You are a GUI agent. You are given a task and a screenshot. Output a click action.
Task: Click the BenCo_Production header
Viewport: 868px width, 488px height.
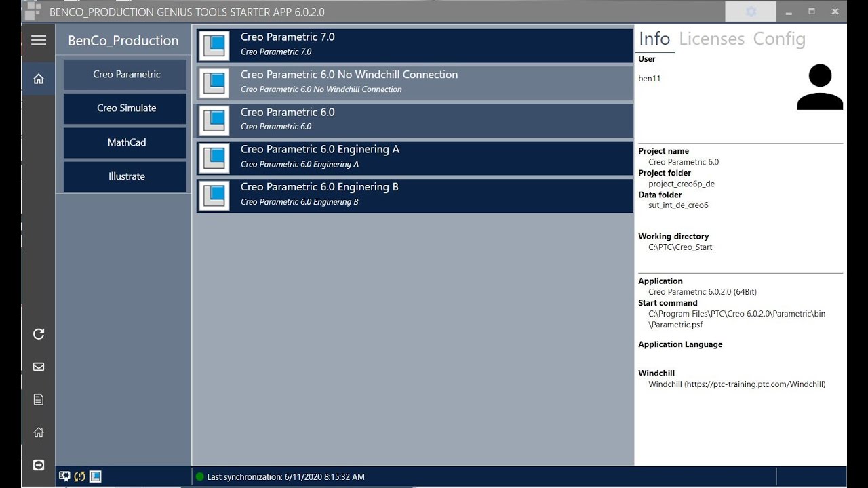pos(123,41)
